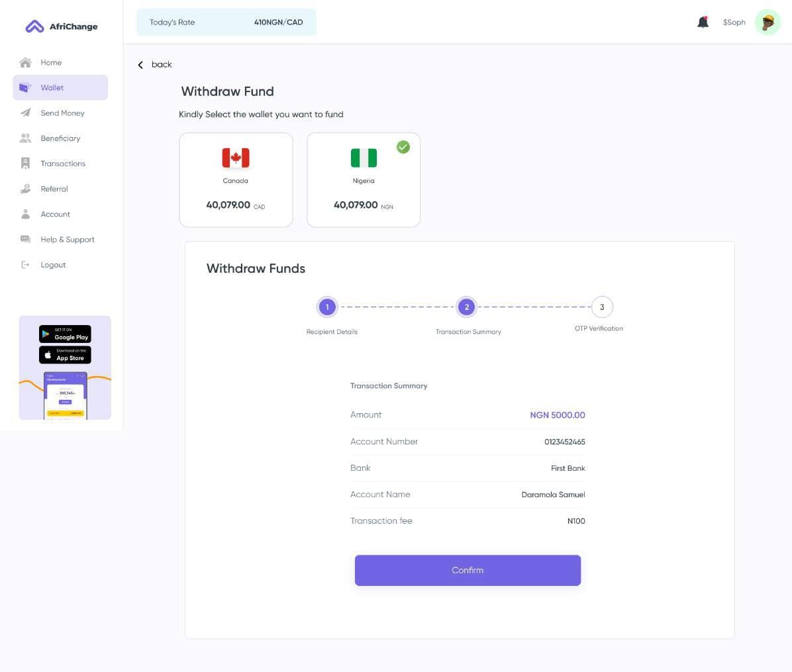Click the amount NGN 5000.00
The height and width of the screenshot is (672, 792).
pos(557,415)
